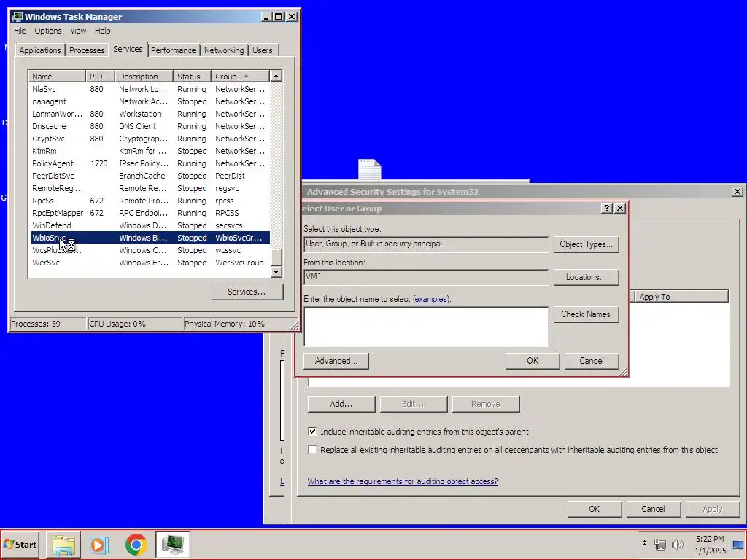Screen dimensions: 747x560
Task: Sort services by the Name column header
Action: point(57,76)
